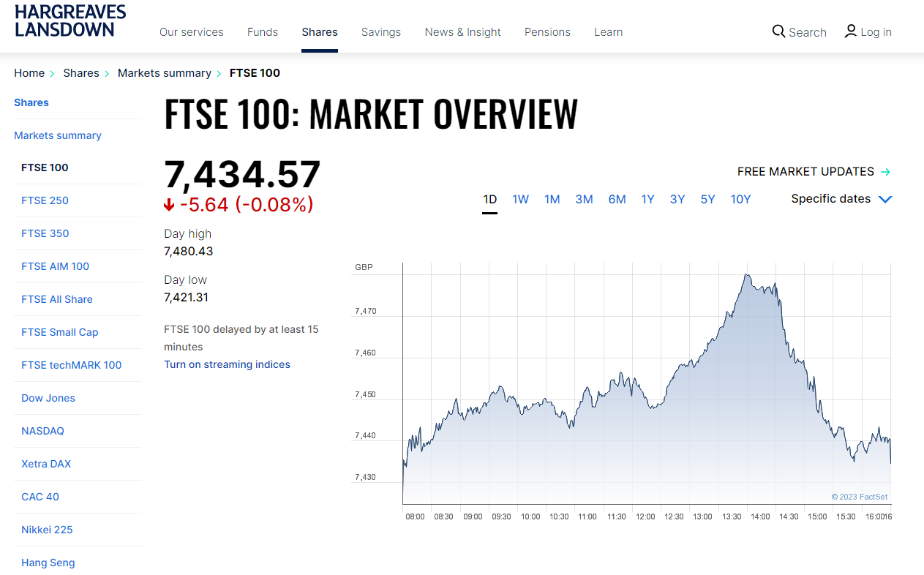The width and height of the screenshot is (924, 575).
Task: Click the Search magnifier icon
Action: tap(778, 31)
